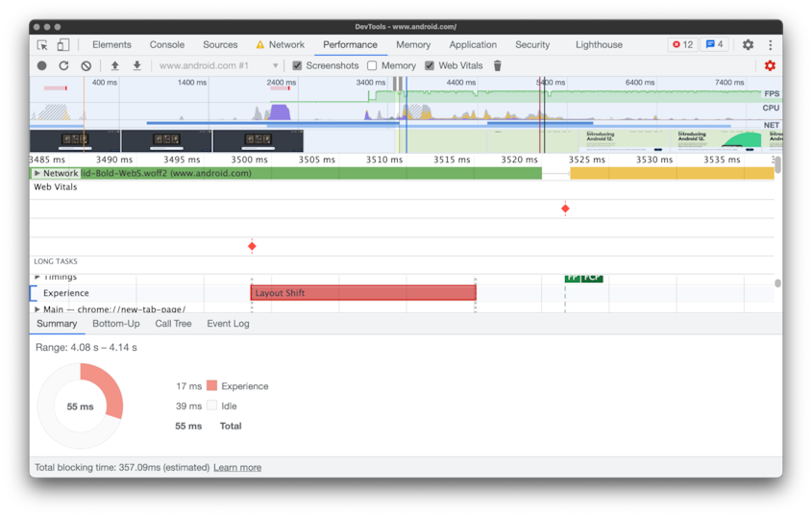
Task: Open capture settings red gear icon
Action: coord(770,66)
